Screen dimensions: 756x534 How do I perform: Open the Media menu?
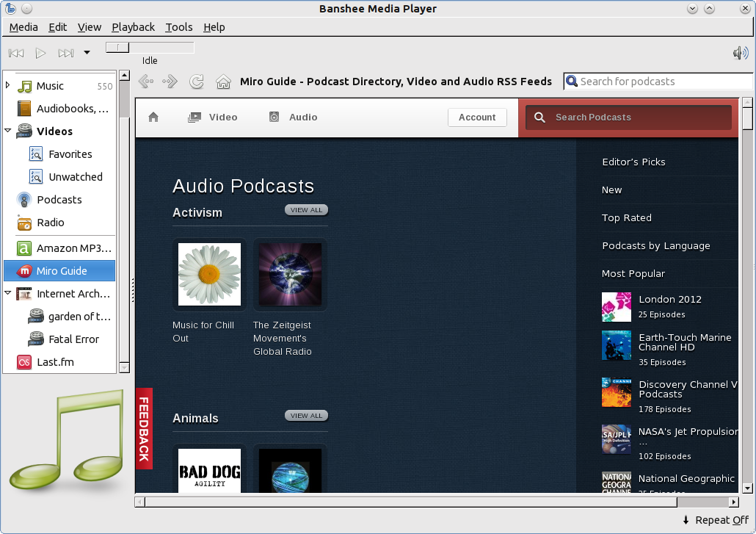tap(23, 27)
